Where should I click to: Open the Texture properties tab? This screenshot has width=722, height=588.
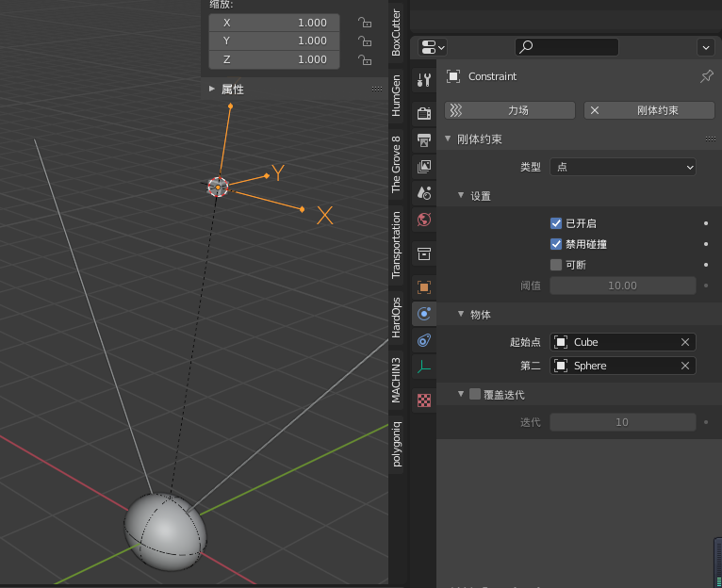[x=423, y=400]
